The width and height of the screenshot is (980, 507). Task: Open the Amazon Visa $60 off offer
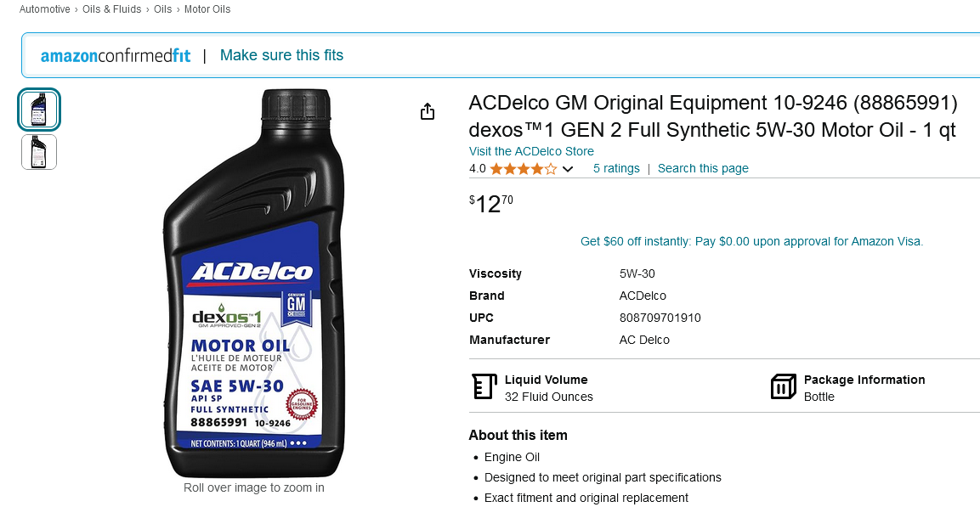coord(752,242)
